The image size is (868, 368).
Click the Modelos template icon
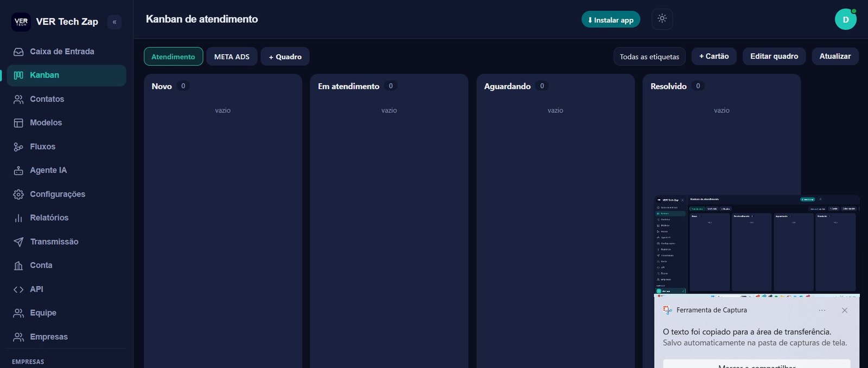click(18, 123)
